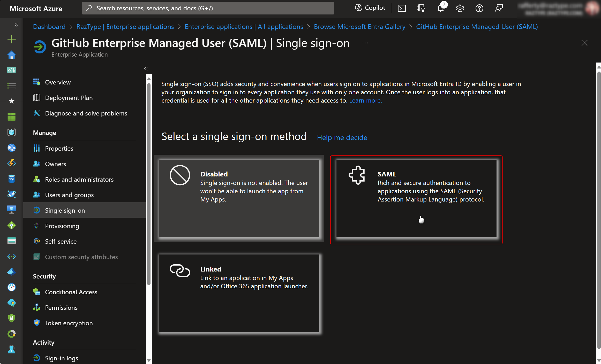This screenshot has width=601, height=364.
Task: Open the portal settings gear
Action: click(460, 8)
